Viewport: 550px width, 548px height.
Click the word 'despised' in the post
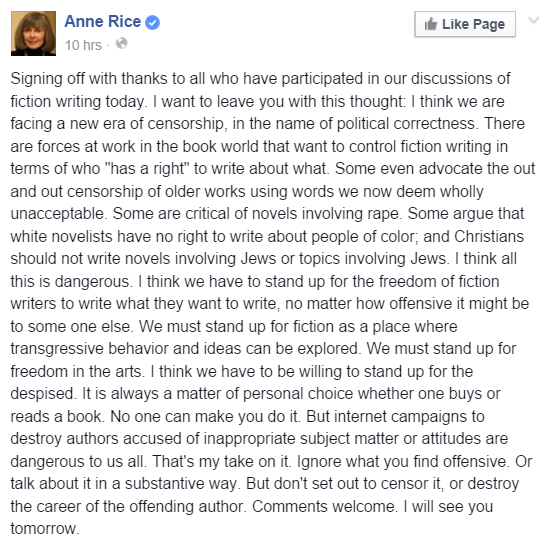tap(42, 394)
